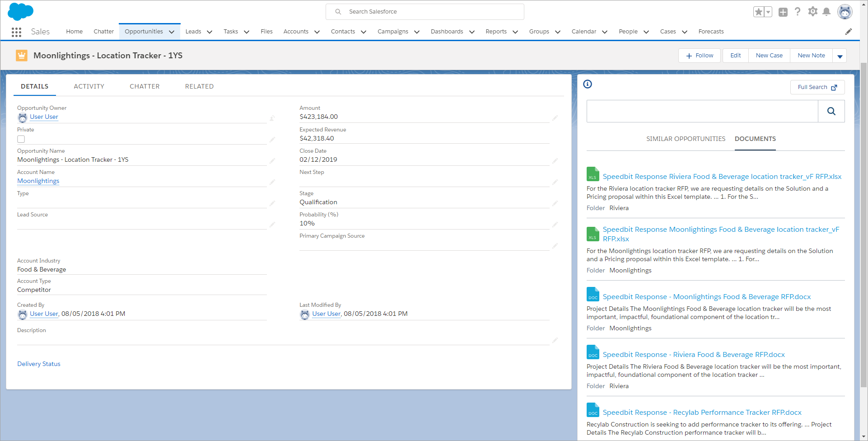Click User User link under Opportunity Owner
Image resolution: width=868 pixels, height=441 pixels.
tap(44, 117)
